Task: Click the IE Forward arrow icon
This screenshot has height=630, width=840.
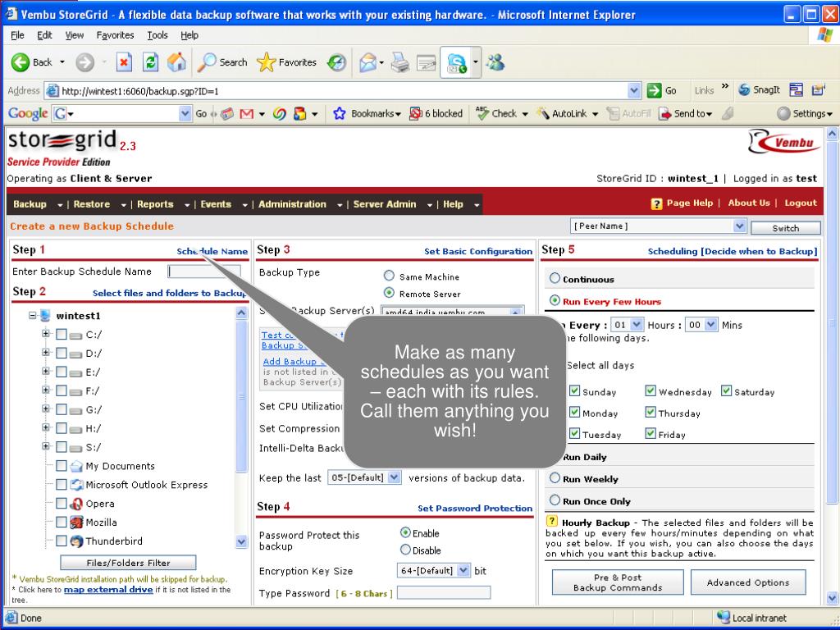Action: 84,62
